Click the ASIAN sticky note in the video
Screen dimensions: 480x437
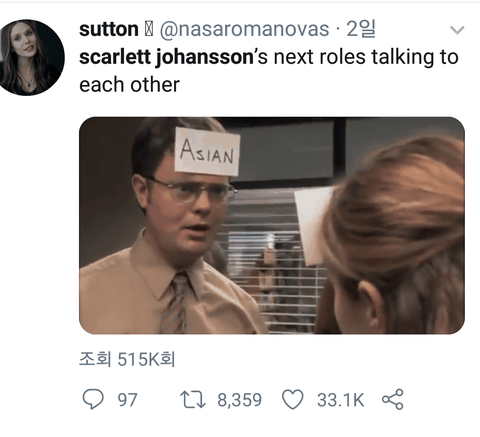[207, 151]
